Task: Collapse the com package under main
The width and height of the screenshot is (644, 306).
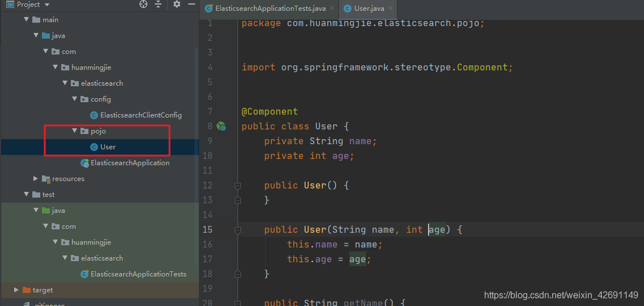Action: coord(45,52)
